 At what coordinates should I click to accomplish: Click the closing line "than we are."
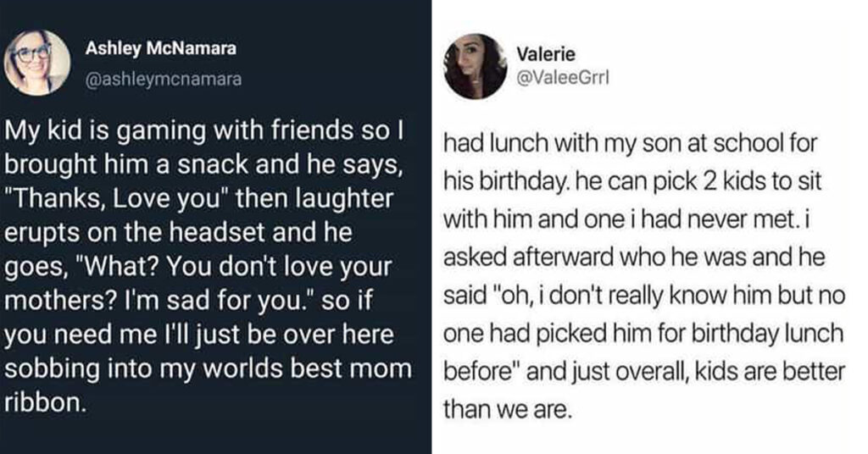pos(507,410)
